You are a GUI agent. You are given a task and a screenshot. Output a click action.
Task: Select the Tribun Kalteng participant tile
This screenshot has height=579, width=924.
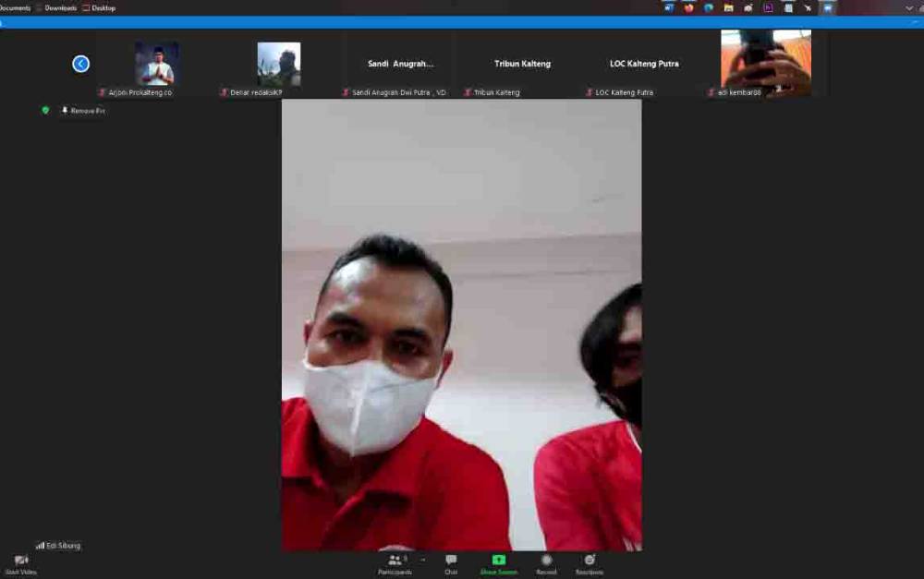[523, 64]
